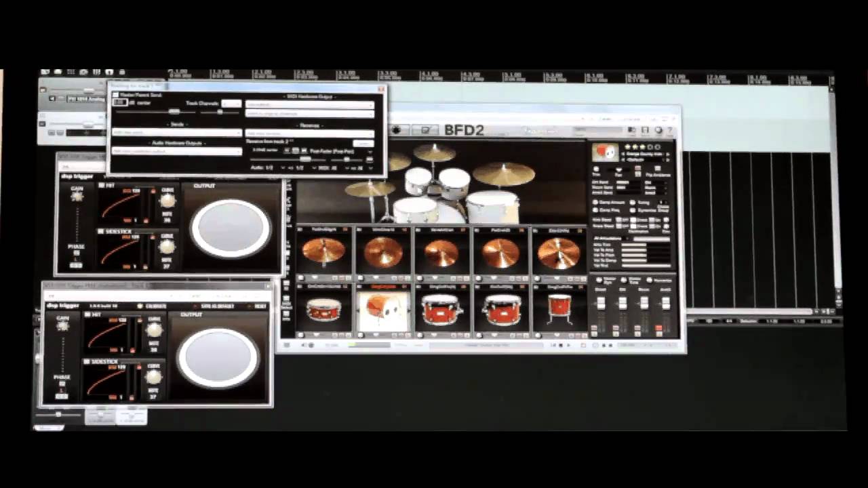The height and width of the screenshot is (488, 868).
Task: Toggle the PHASE switch in the upper dsp trigger
Action: (77, 253)
